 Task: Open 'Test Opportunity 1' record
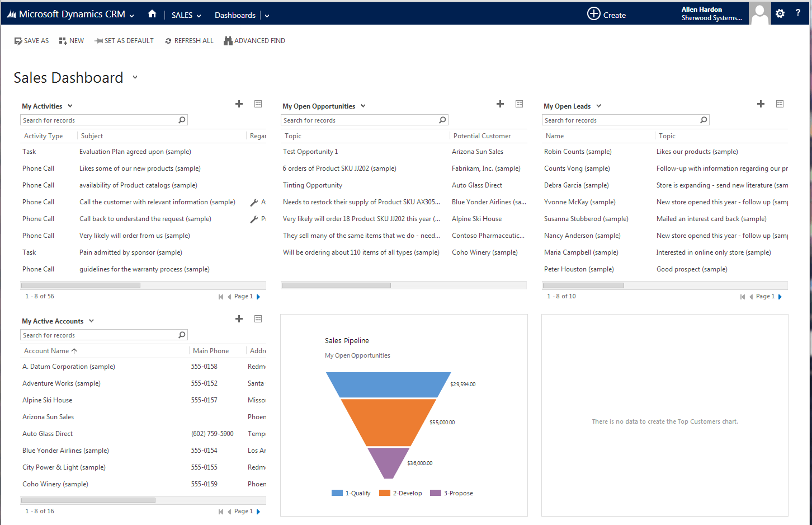(310, 152)
